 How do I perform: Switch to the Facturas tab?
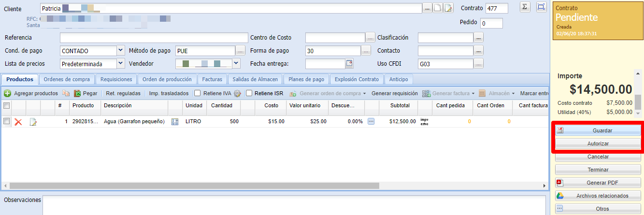pyautogui.click(x=212, y=79)
